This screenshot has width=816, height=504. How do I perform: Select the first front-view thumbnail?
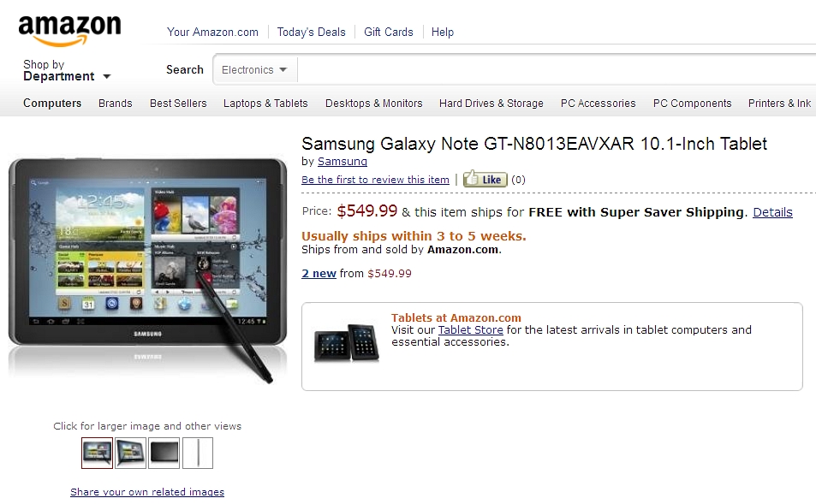[x=97, y=453]
